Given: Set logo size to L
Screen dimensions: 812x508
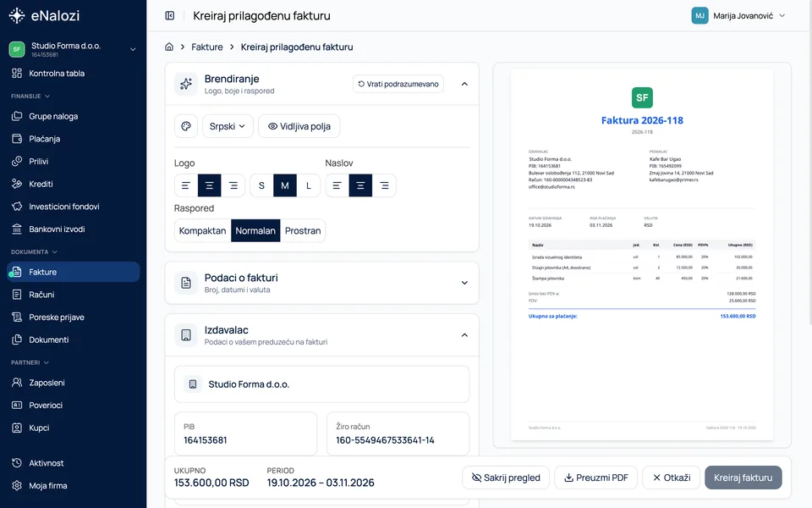Looking at the screenshot, I should coord(309,185).
